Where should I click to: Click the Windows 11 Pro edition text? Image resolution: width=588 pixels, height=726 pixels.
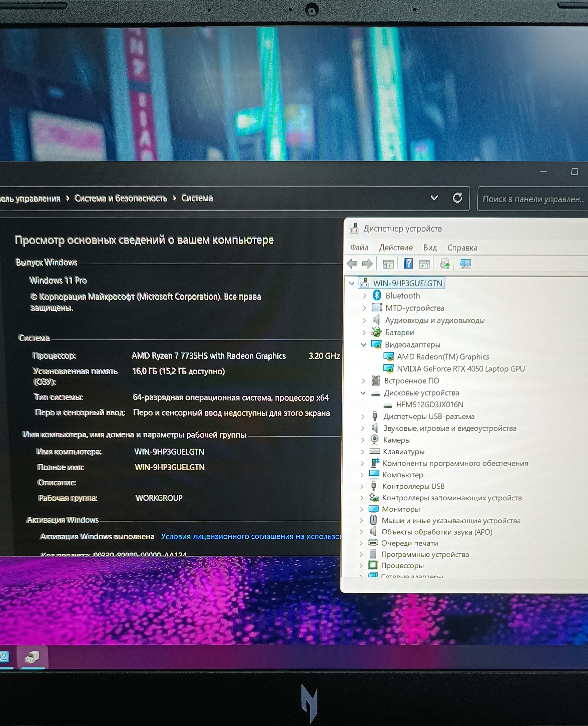click(x=58, y=280)
